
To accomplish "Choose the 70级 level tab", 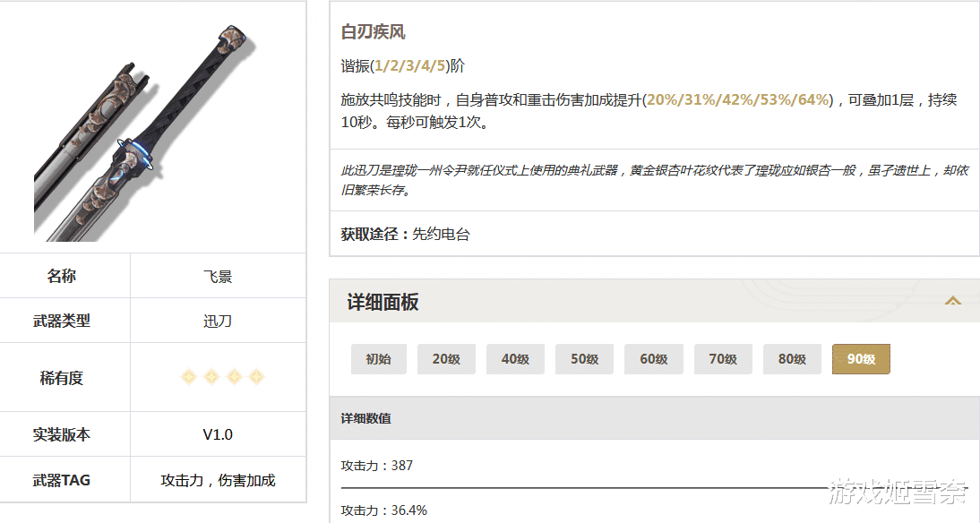I will [x=723, y=359].
